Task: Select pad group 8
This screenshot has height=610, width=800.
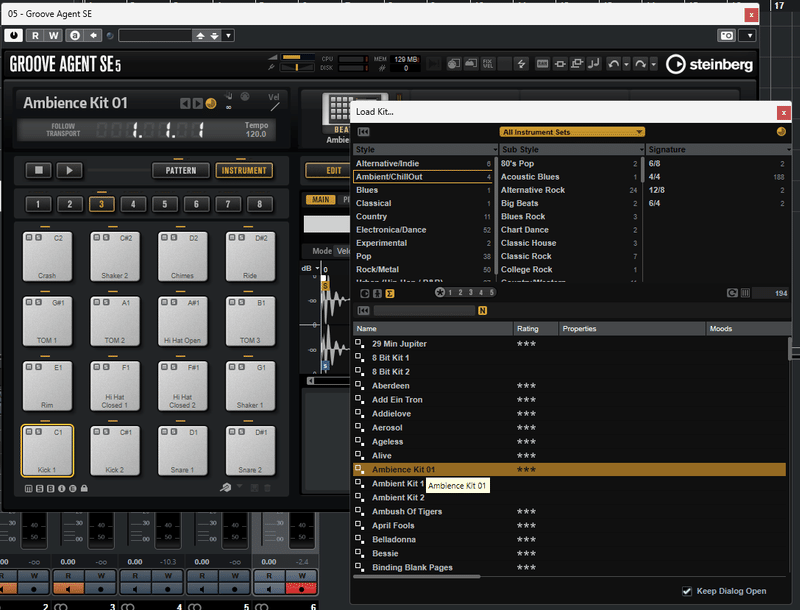Action: (260, 205)
